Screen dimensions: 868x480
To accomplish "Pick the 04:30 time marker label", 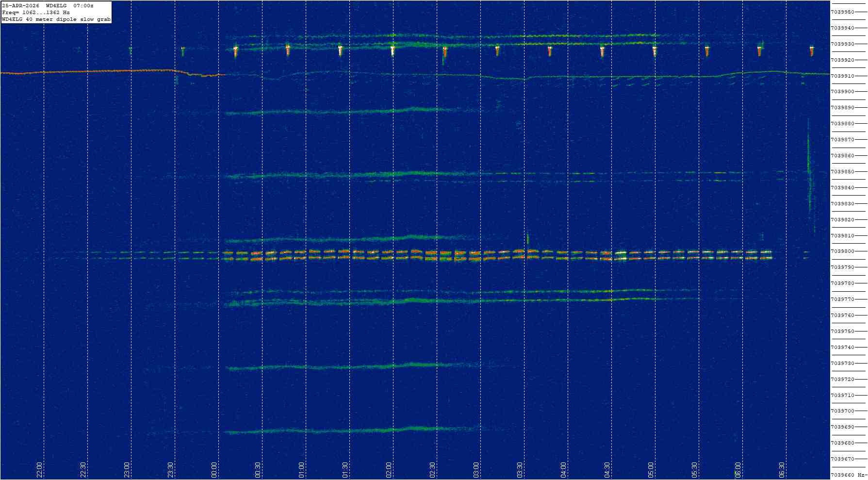I will (x=607, y=469).
